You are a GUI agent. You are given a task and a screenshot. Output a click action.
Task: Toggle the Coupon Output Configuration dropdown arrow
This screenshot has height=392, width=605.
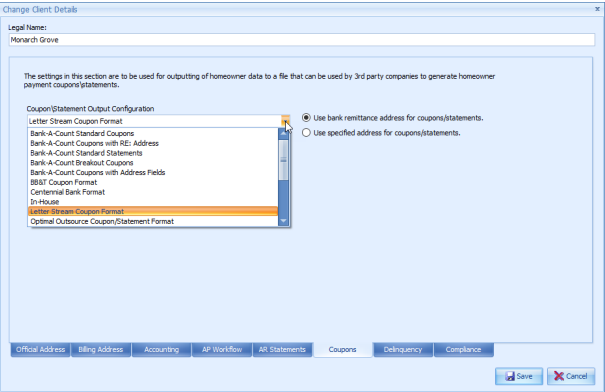coord(285,121)
